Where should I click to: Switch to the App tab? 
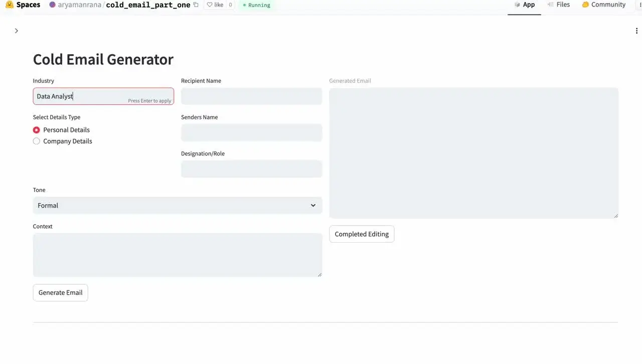[524, 5]
